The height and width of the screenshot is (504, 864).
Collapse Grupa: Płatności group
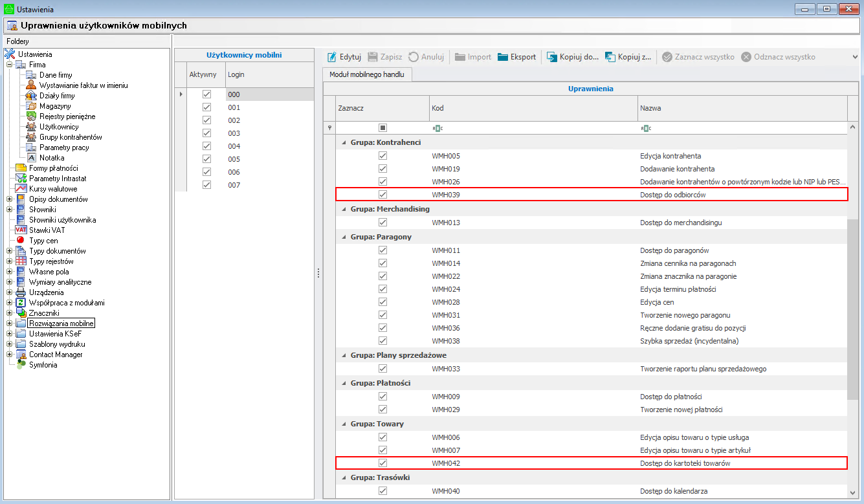344,383
